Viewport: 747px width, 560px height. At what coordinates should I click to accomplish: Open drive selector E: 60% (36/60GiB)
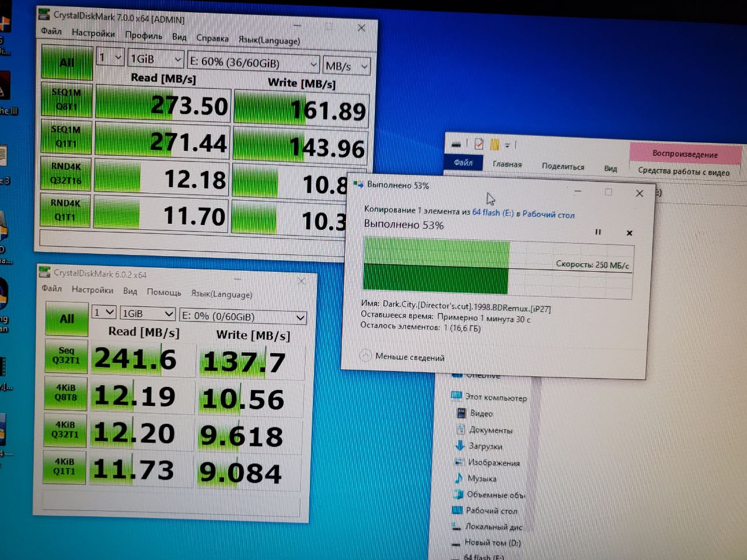(253, 62)
